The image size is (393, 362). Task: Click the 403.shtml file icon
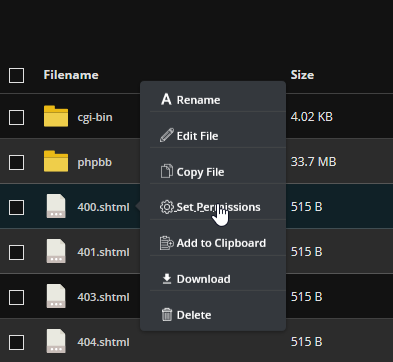pos(56,296)
